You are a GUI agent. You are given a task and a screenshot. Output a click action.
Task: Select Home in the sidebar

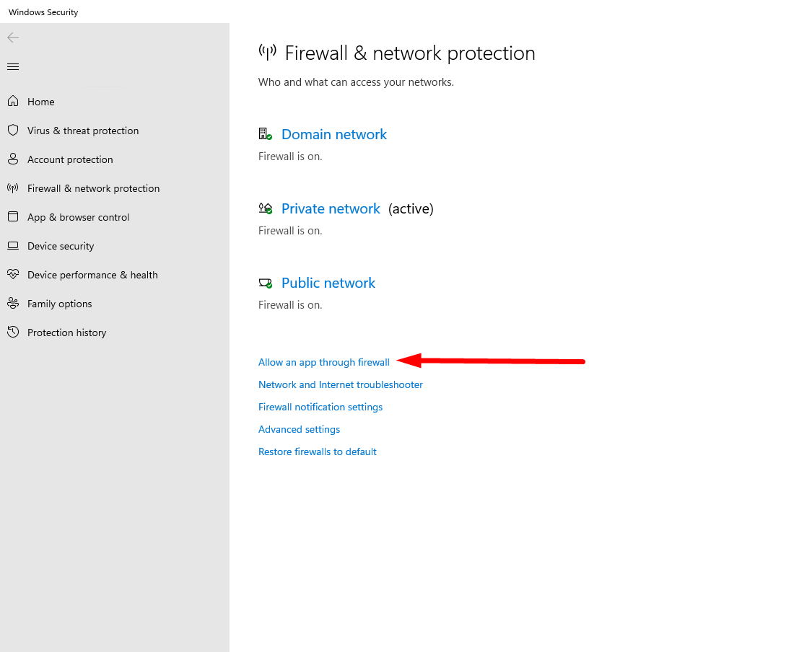pos(41,102)
